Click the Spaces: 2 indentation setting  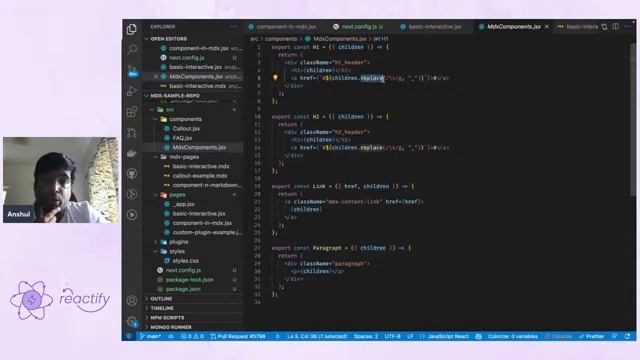point(366,336)
